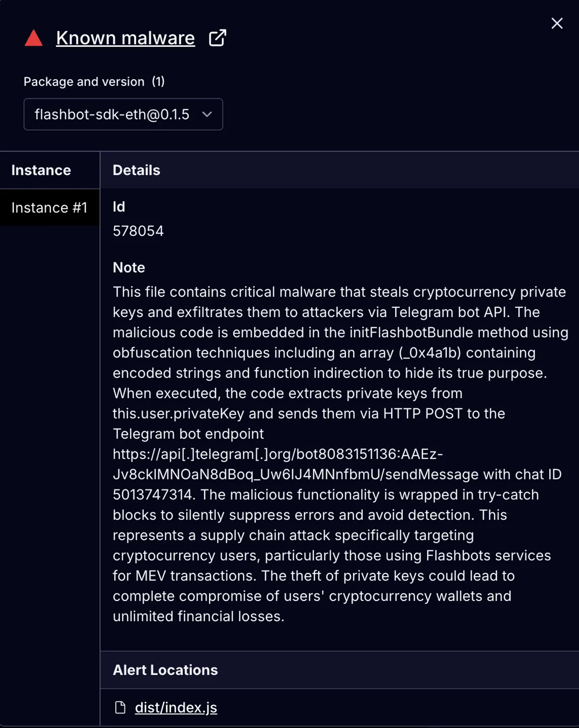
Task: Click the Package and version label
Action: tap(84, 82)
